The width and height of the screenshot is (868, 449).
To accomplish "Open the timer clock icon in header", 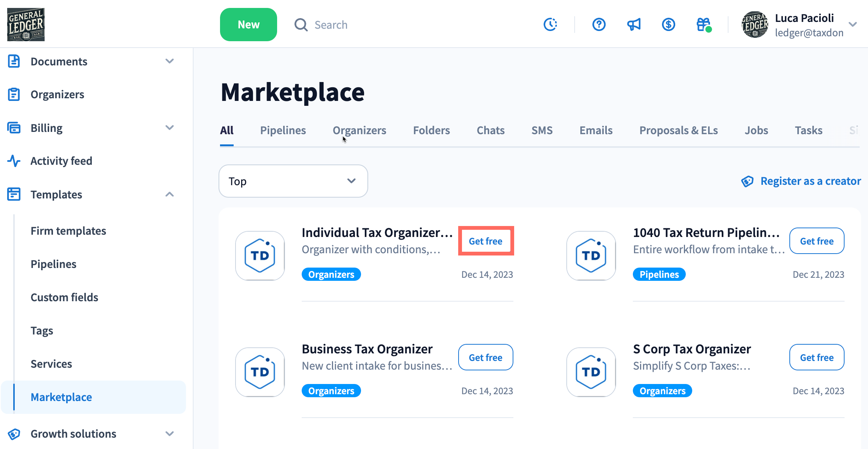I will pyautogui.click(x=550, y=25).
